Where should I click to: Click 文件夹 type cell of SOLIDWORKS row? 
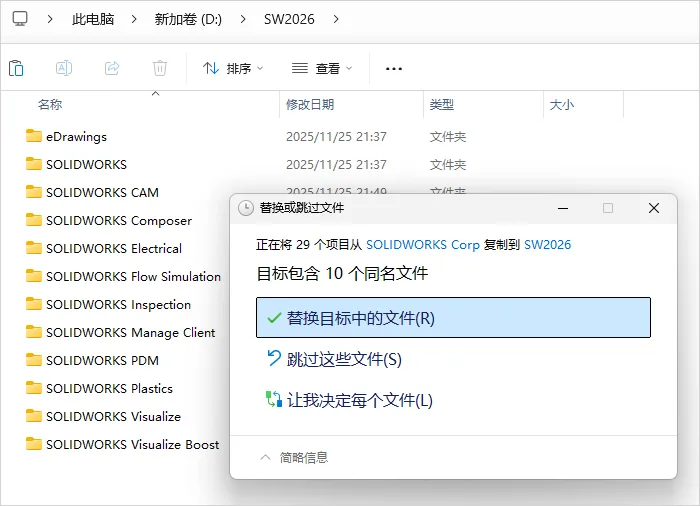coord(448,165)
